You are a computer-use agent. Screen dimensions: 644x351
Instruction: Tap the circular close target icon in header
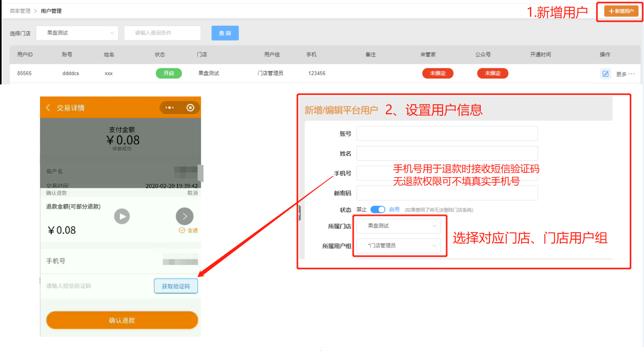tap(190, 108)
